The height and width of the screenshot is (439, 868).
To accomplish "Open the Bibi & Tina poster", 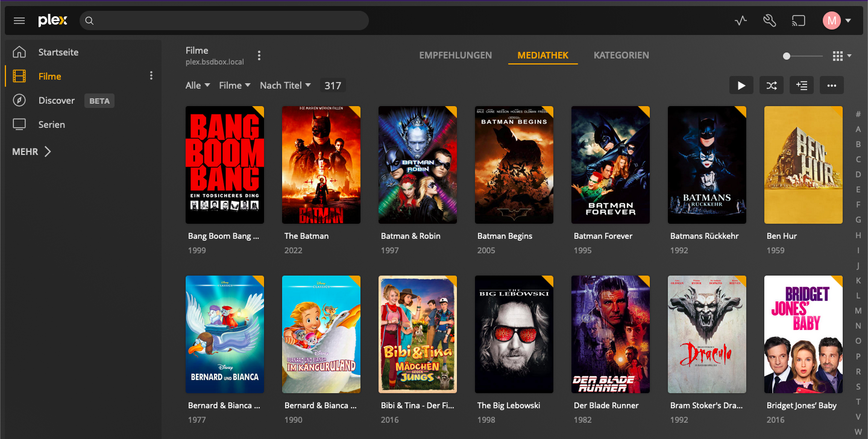I will (x=418, y=334).
